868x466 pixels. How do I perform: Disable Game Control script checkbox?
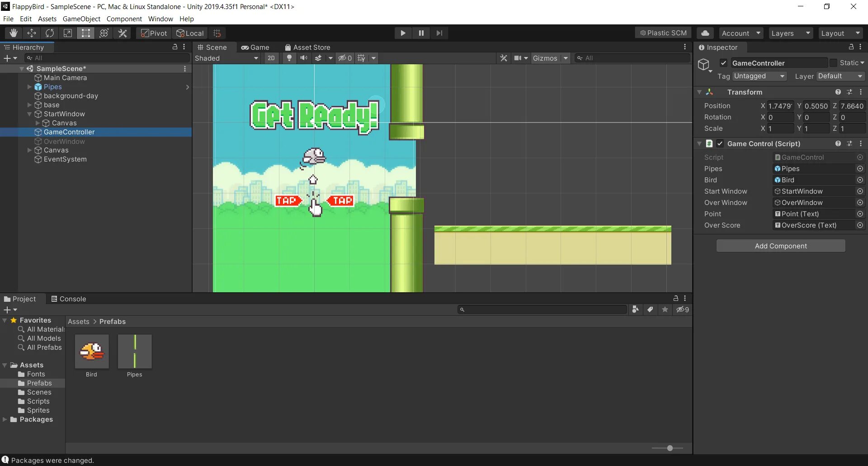720,143
